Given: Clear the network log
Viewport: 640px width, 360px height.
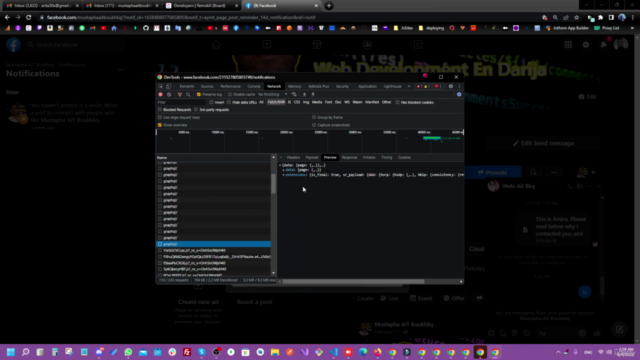Looking at the screenshot, I should tap(169, 94).
